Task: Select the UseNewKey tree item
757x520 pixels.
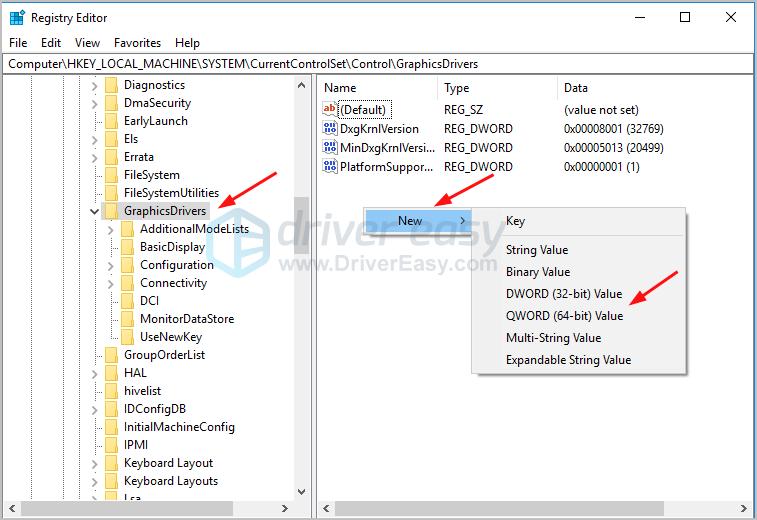Action: (x=170, y=337)
